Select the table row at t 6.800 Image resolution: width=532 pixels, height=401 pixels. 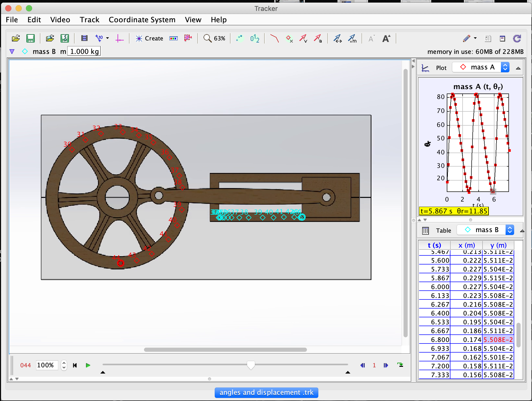[466, 340]
